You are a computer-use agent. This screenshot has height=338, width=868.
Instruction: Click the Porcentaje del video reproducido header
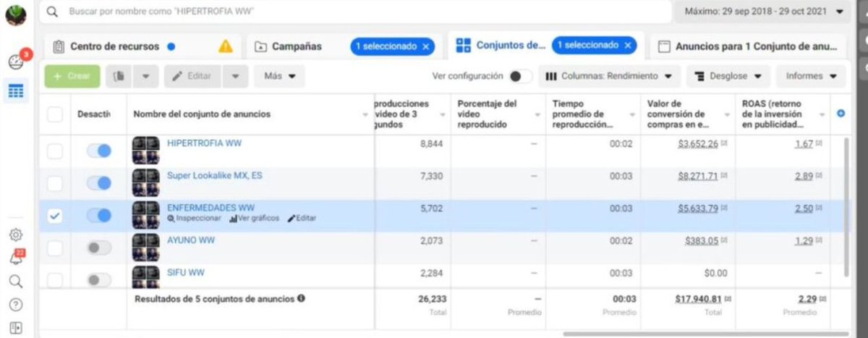pyautogui.click(x=488, y=114)
